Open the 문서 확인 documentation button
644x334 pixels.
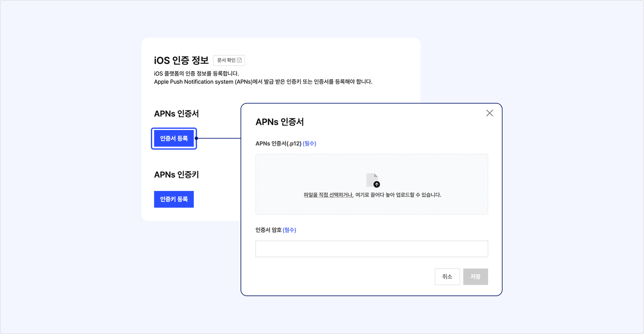[x=229, y=60]
